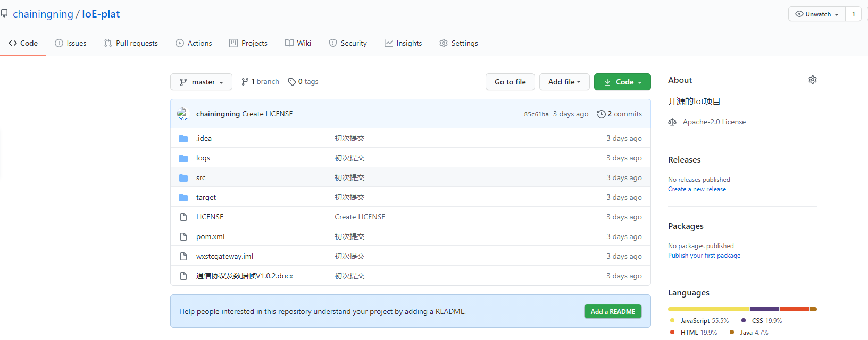Open chainingning author link in commit bar
Image resolution: width=868 pixels, height=340 pixels.
pos(218,114)
